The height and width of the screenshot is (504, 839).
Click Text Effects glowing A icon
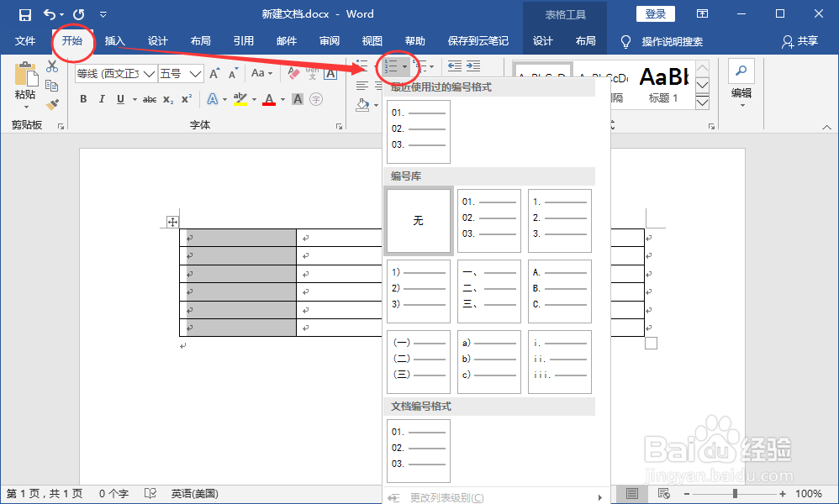(x=213, y=99)
